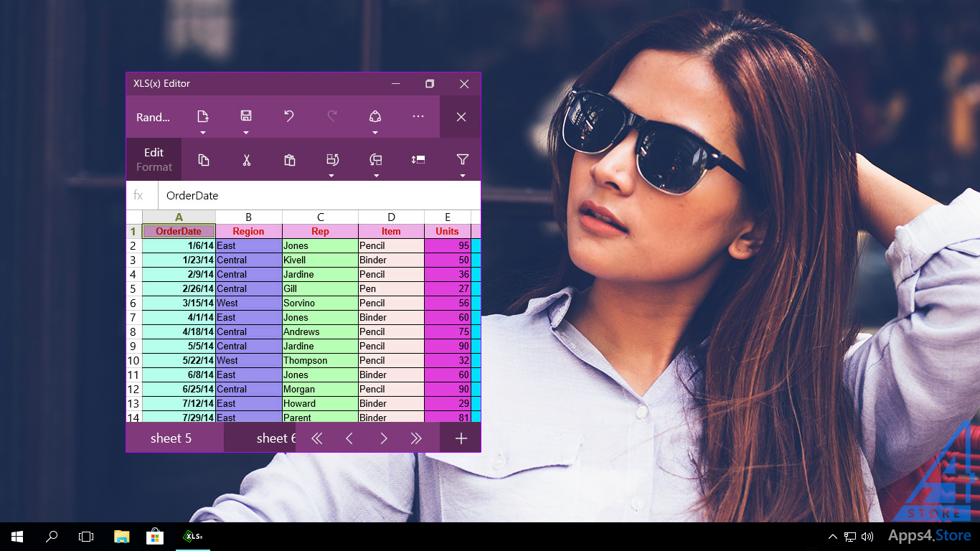Go to the next sheet tab
The image size is (980, 551).
pyautogui.click(x=384, y=438)
